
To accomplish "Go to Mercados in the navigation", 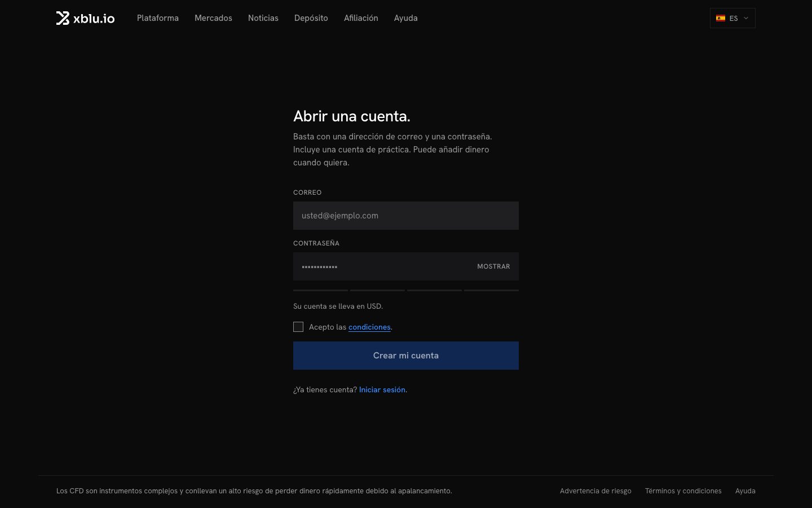I will click(x=213, y=18).
